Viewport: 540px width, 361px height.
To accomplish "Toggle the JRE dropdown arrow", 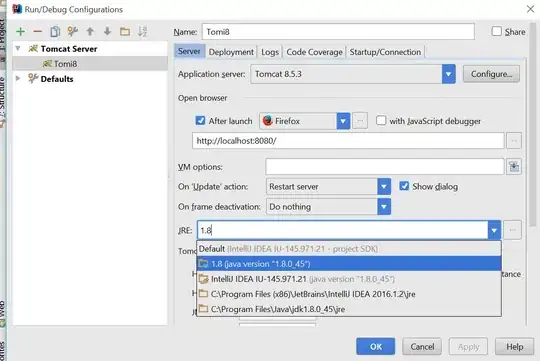I will pyautogui.click(x=494, y=230).
